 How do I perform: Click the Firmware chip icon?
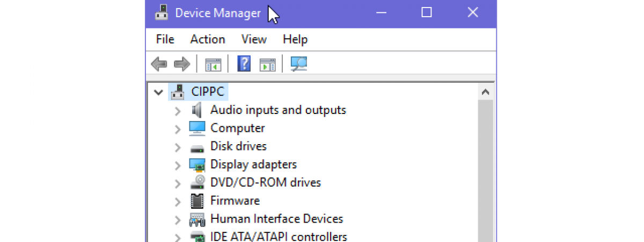(197, 201)
